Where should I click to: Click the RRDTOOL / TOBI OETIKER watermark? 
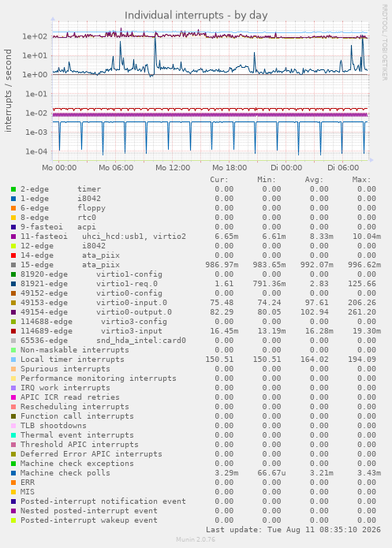click(384, 43)
